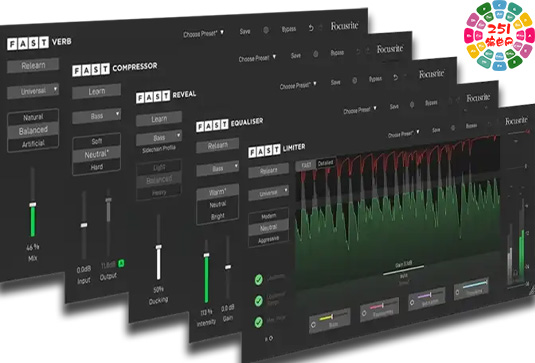Screen dimensions: 535x363
Task: Click Focusrite logo in FAST Verb window
Action: coord(344,26)
